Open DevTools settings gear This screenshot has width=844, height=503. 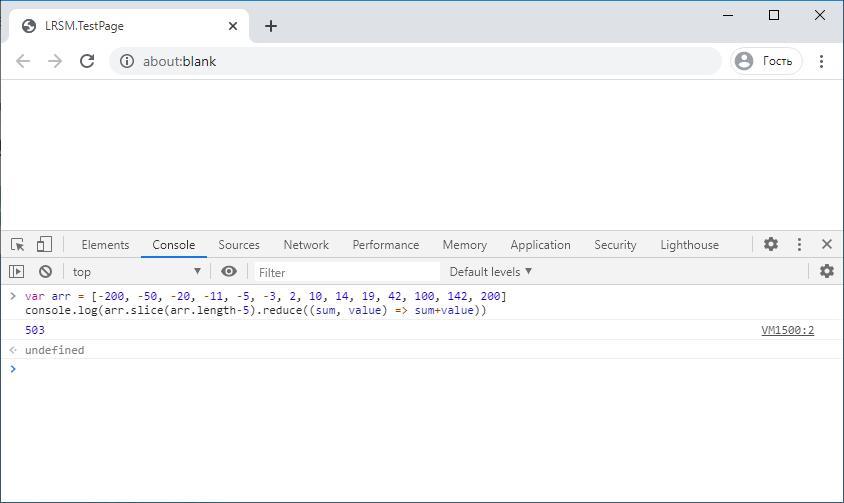[x=771, y=244]
